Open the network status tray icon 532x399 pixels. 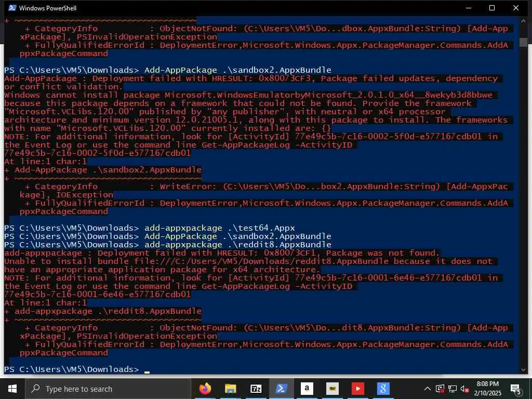(x=453, y=389)
